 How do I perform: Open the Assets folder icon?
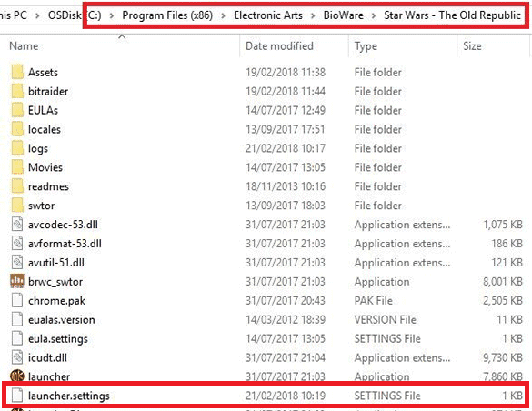pyautogui.click(x=17, y=72)
